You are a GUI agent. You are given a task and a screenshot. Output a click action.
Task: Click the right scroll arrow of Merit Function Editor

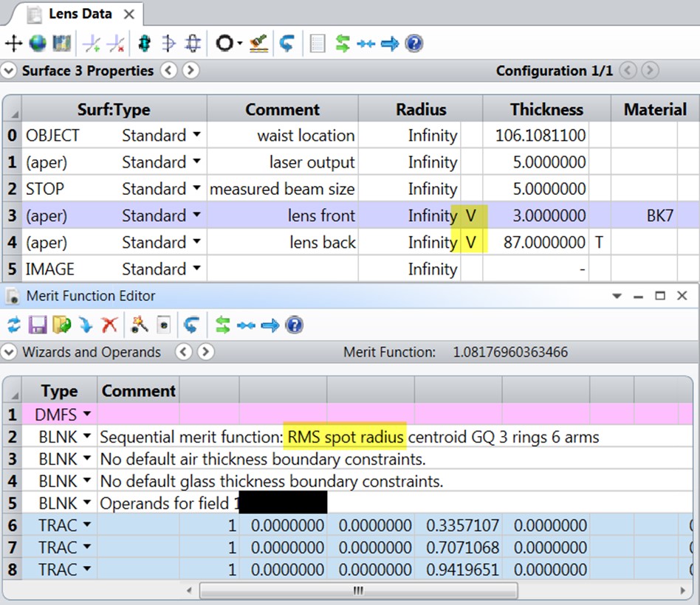click(x=682, y=590)
